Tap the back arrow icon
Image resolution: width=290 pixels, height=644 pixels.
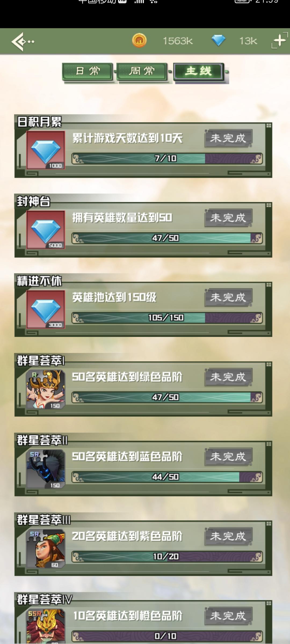[23, 42]
